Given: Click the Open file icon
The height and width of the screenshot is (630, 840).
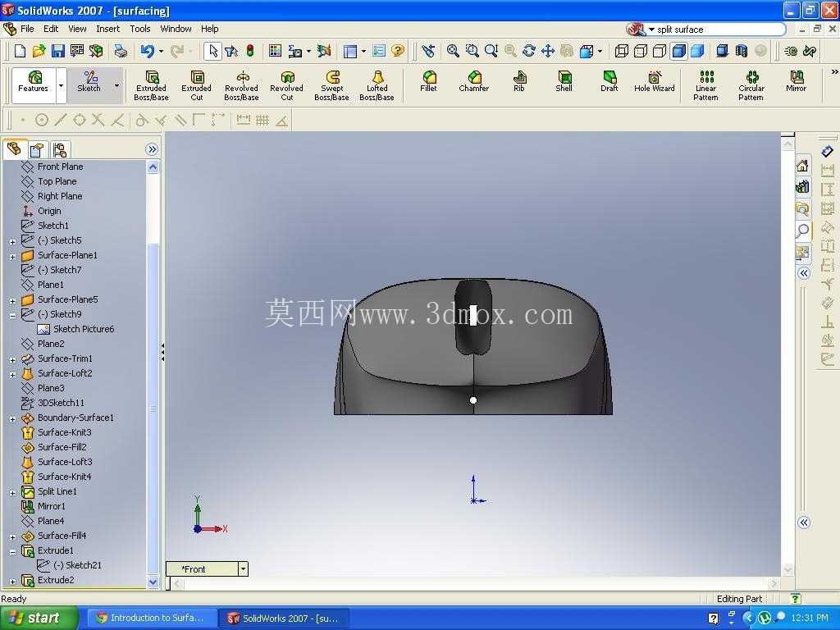Looking at the screenshot, I should (x=39, y=51).
